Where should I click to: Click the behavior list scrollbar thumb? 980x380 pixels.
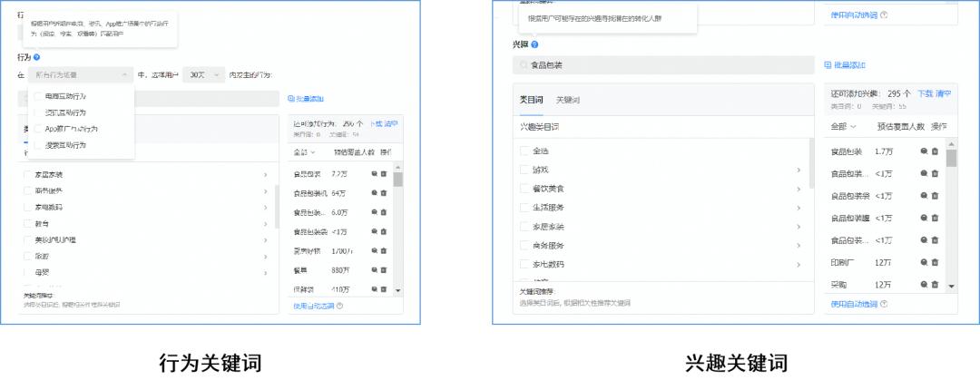[398, 180]
